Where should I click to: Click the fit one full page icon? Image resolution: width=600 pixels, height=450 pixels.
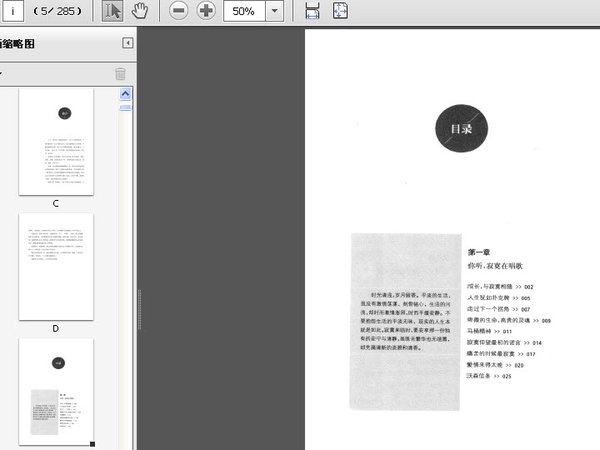(340, 11)
